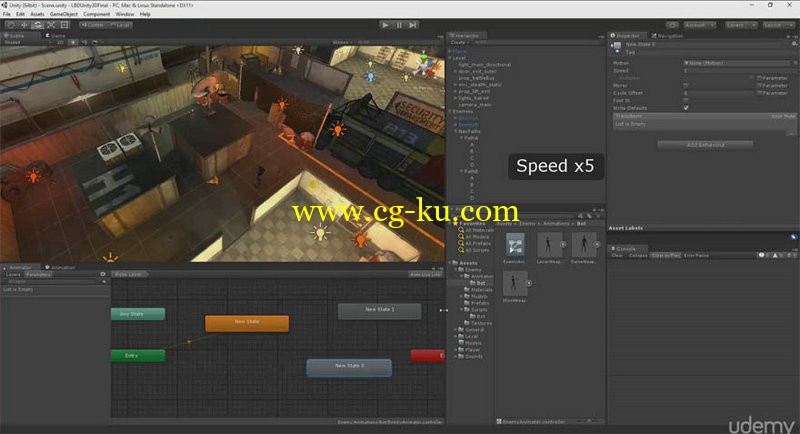Click the Base Layer breadcrumb
Screen dimensions: 800x434
(x=129, y=274)
